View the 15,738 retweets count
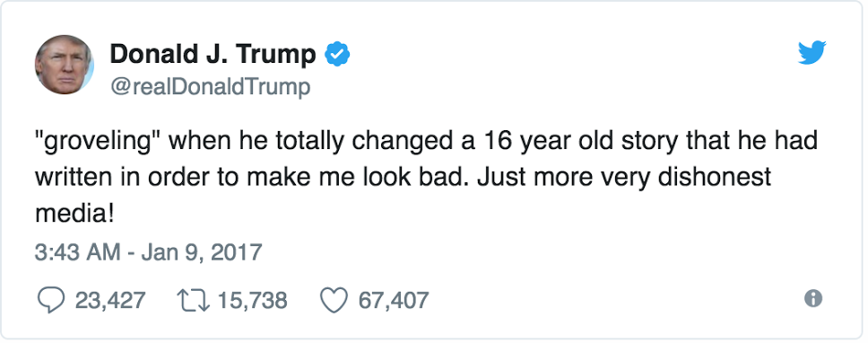868x343 pixels. [x=253, y=300]
